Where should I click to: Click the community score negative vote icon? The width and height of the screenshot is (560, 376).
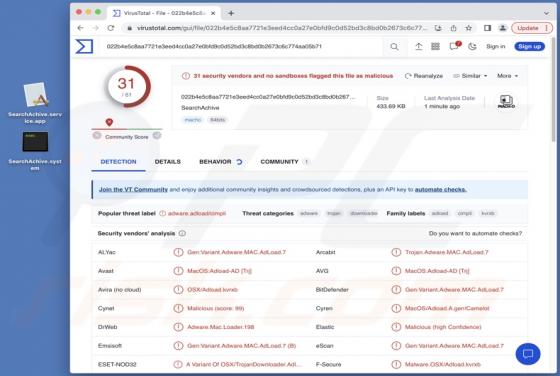(97, 136)
